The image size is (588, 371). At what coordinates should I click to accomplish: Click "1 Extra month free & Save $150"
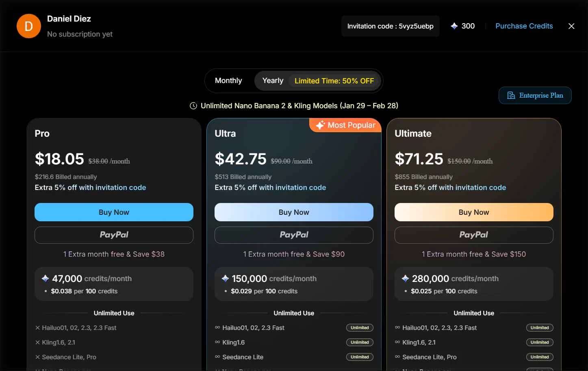tap(474, 254)
